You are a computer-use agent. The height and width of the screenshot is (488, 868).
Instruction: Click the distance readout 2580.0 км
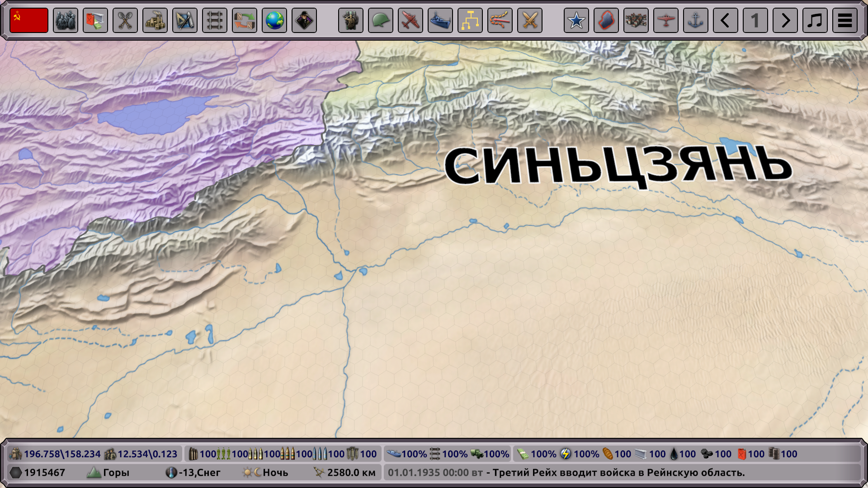344,473
